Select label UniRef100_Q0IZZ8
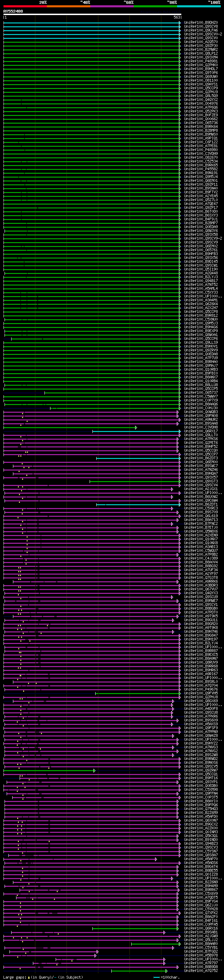The image size is (224, 980). point(201,875)
